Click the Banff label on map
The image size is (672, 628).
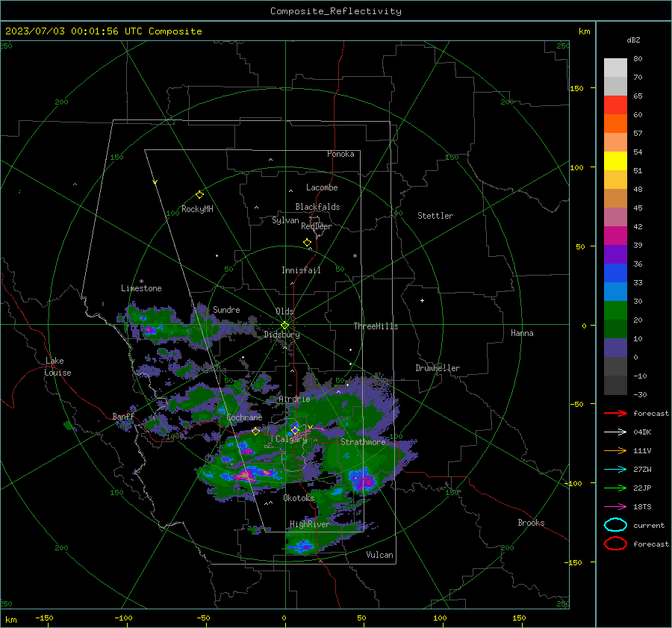(x=123, y=417)
